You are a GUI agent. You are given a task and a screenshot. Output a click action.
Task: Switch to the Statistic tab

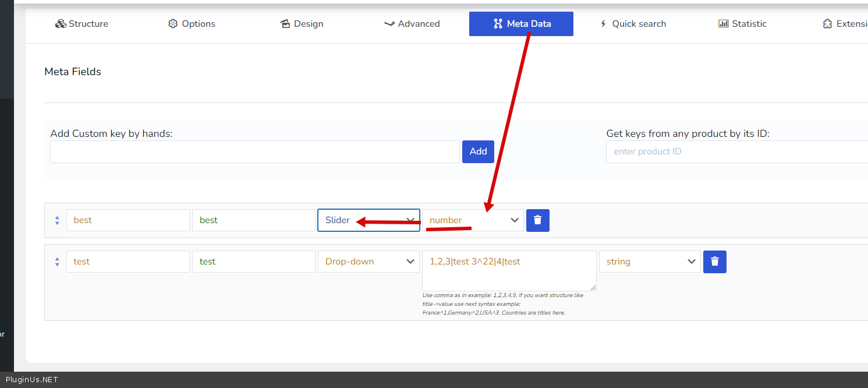742,24
